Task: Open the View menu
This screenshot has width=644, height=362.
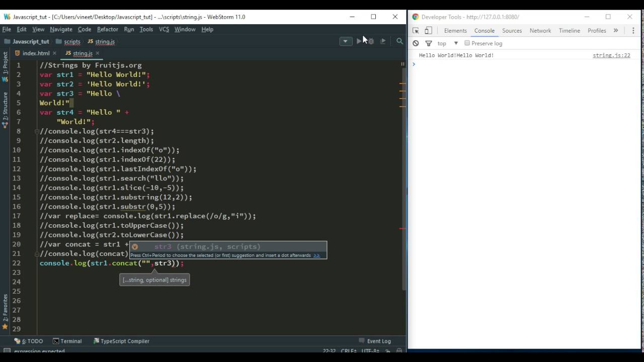Action: 38,29
